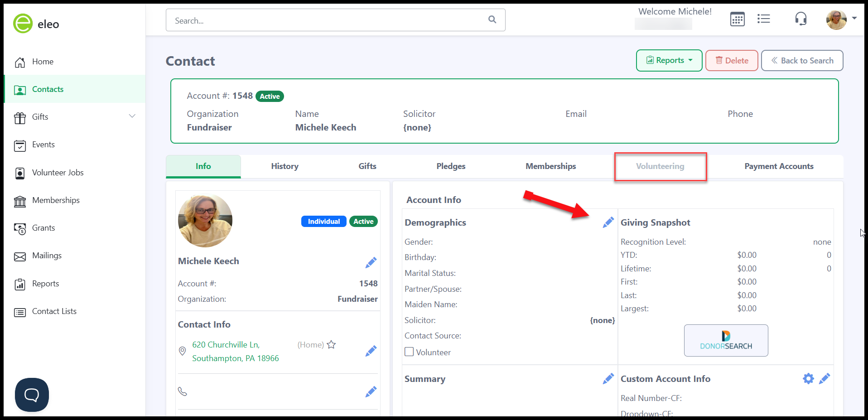Viewport: 868px width, 420px height.
Task: Click the headset support icon
Action: (x=801, y=19)
